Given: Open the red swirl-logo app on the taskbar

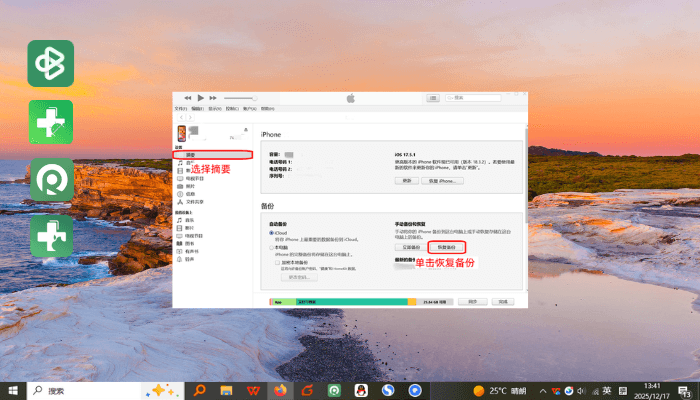Looking at the screenshot, I should pyautogui.click(x=307, y=391).
